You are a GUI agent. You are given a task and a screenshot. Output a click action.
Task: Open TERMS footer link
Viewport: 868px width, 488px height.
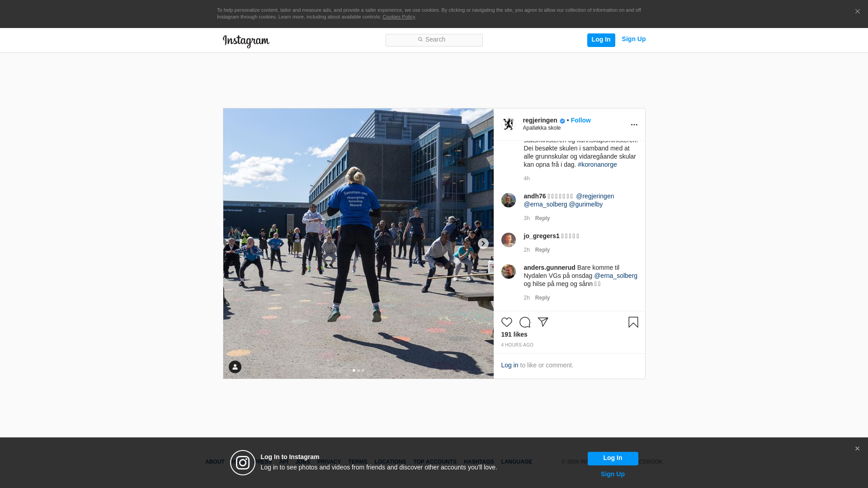pos(358,462)
